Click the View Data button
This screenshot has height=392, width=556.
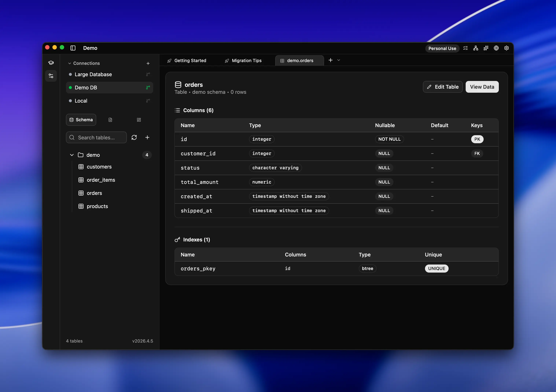[482, 87]
